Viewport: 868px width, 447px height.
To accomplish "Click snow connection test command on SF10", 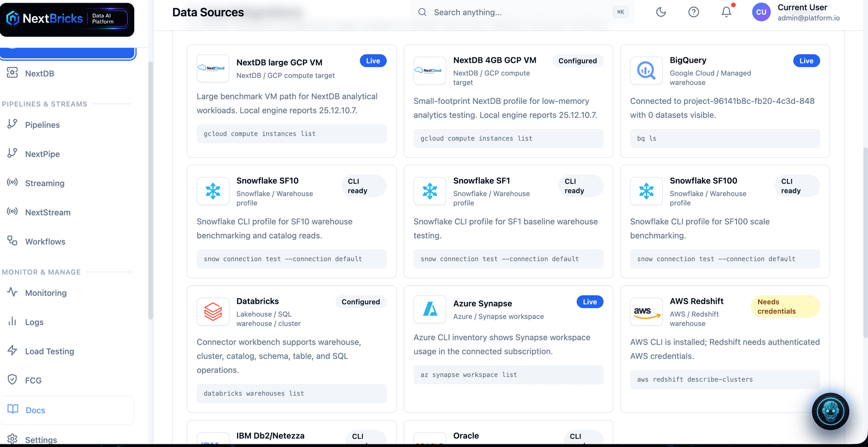I will coord(292,259).
